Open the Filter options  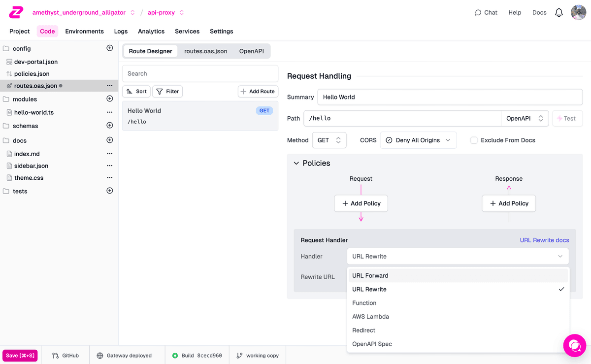point(167,91)
